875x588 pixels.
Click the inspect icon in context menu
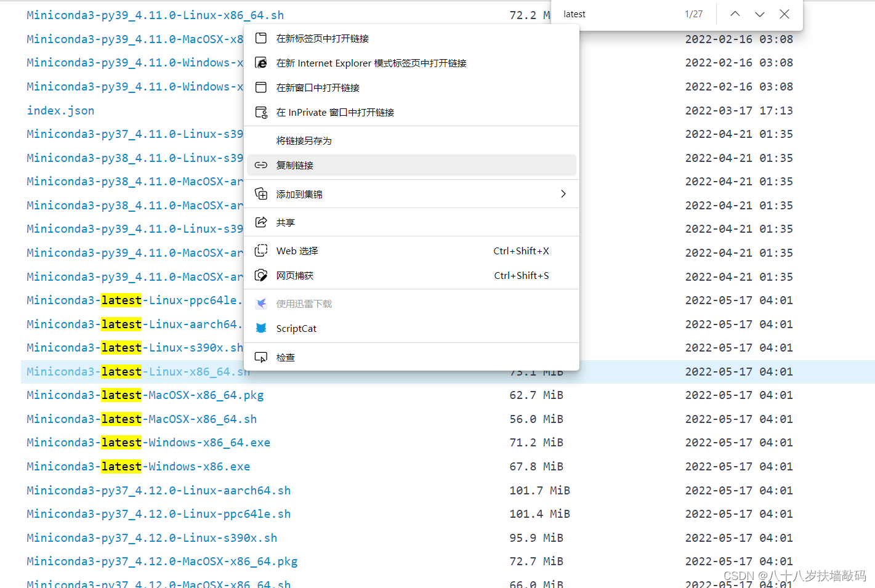261,357
